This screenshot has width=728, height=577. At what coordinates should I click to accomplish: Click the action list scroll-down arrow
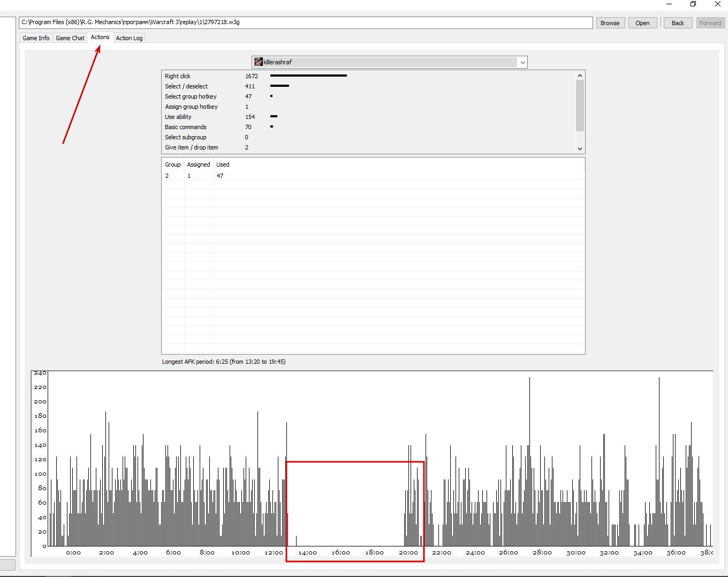[580, 148]
